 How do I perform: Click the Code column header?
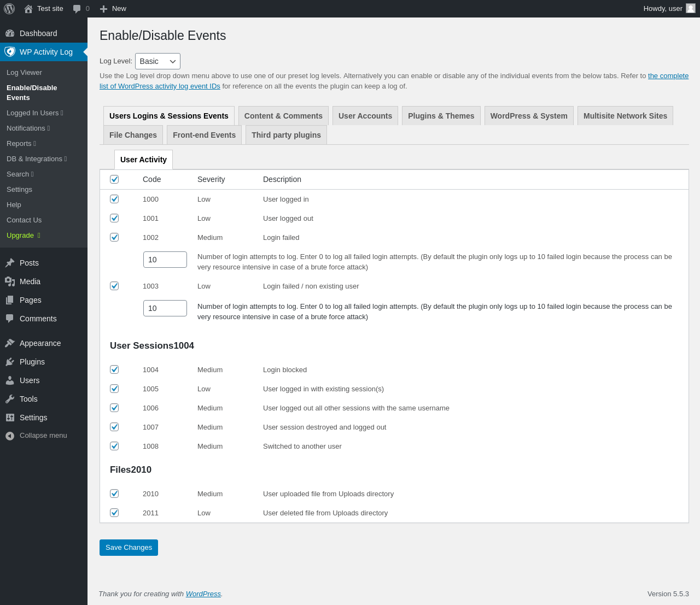coord(152,179)
